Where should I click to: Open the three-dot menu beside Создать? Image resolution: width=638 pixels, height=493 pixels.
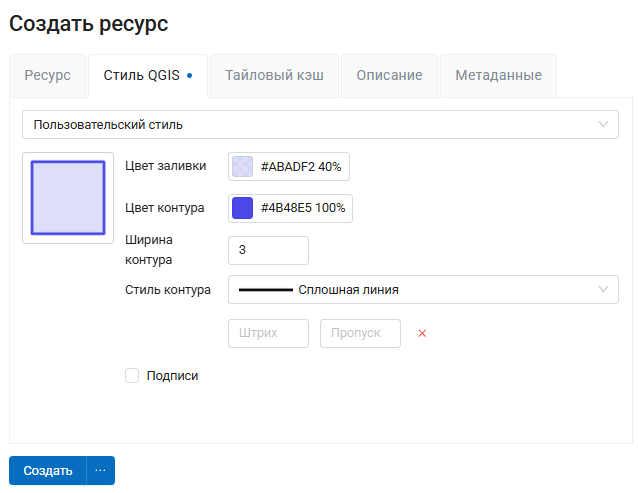[x=101, y=470]
